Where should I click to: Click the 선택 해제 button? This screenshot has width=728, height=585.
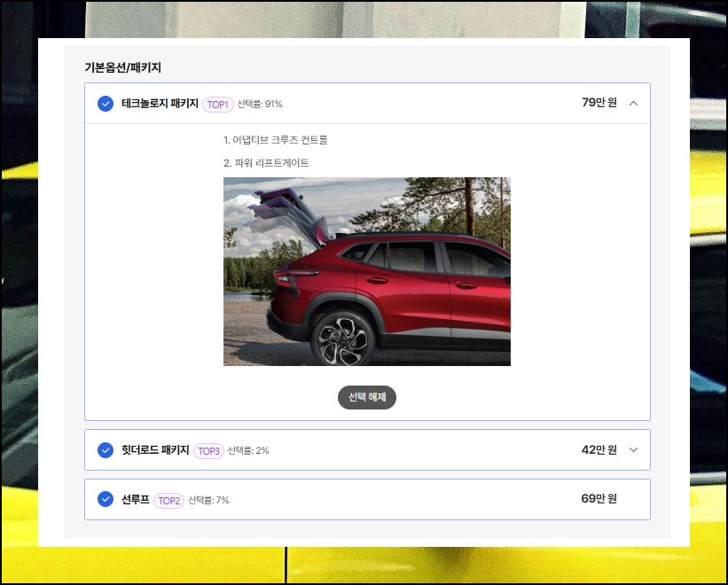click(x=367, y=397)
